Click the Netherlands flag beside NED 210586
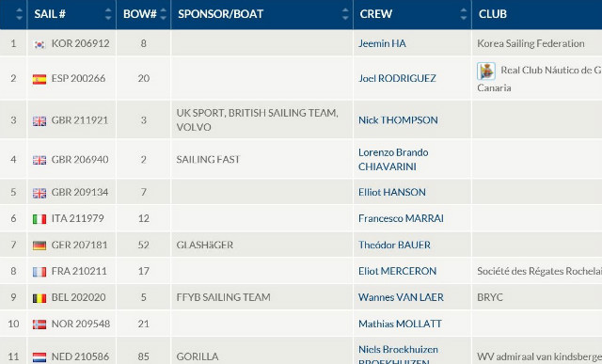 click(40, 357)
